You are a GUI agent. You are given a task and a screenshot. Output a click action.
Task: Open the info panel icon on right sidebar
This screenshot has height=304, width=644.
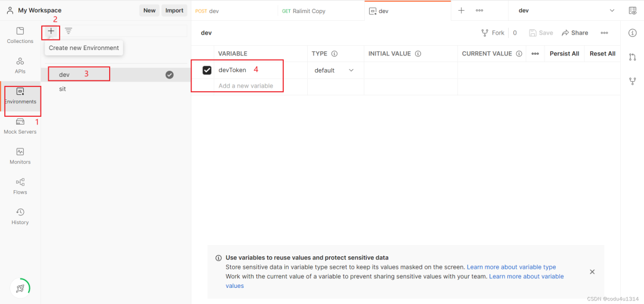pos(633,33)
